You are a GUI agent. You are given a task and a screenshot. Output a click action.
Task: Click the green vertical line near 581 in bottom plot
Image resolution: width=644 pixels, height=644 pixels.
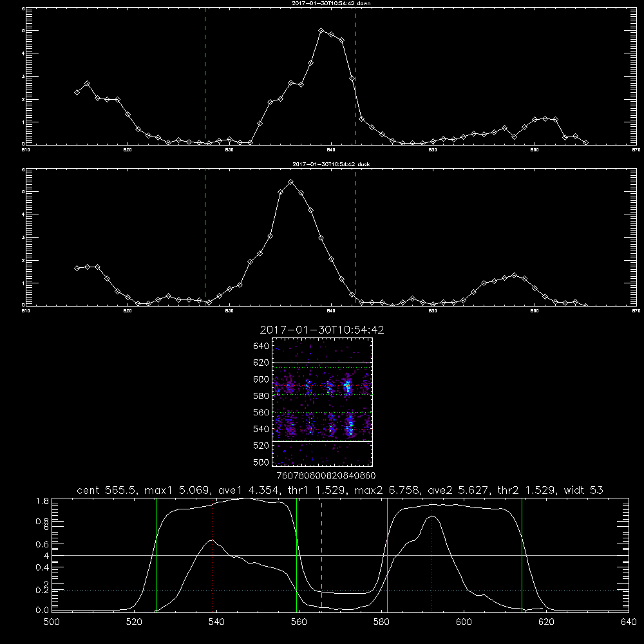(387, 554)
